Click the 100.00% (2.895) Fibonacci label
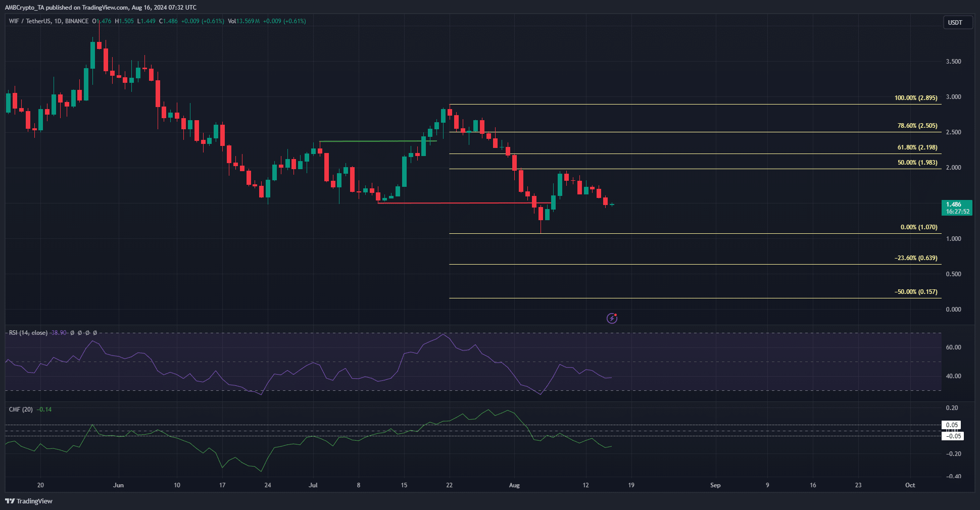Screen dimensions: 980x510 pos(916,98)
